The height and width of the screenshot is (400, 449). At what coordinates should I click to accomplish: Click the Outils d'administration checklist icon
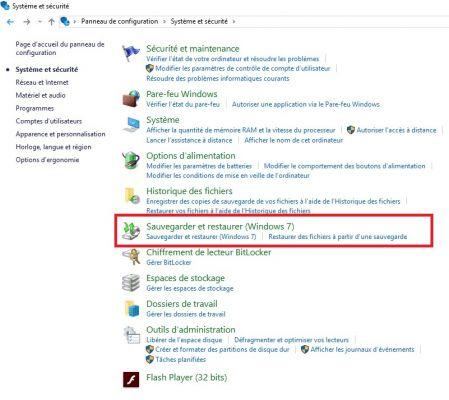pos(132,335)
